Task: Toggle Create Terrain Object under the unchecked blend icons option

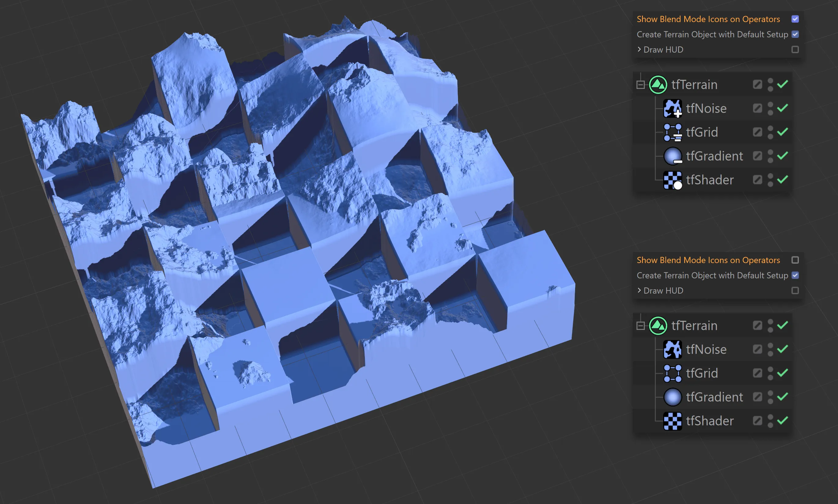Action: tap(795, 275)
